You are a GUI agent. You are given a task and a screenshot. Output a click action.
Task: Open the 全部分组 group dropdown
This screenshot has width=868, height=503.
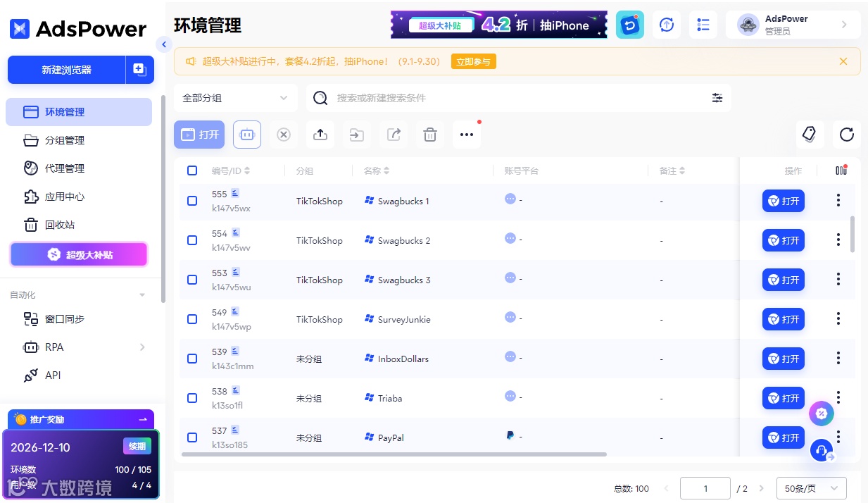(x=236, y=98)
